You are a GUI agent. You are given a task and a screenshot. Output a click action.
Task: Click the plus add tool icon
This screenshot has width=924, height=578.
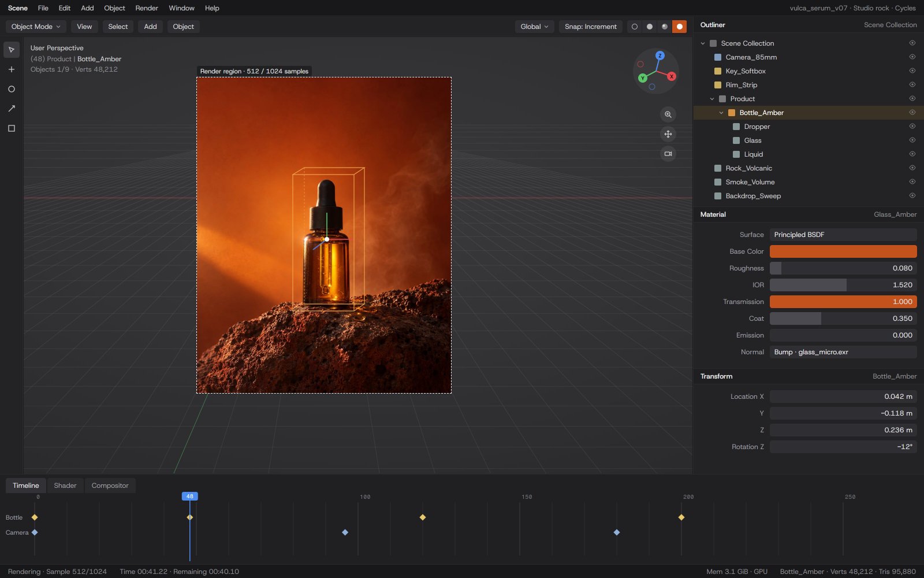coord(12,69)
